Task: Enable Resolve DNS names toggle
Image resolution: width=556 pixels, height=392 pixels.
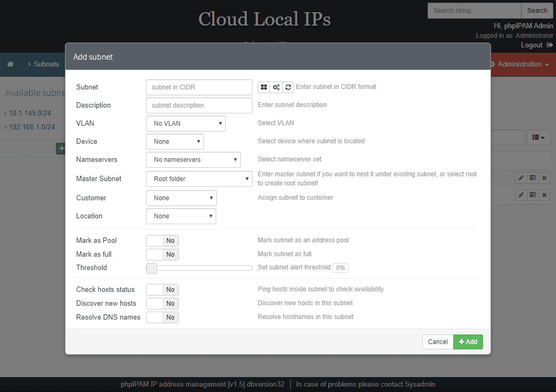Action: 162,317
